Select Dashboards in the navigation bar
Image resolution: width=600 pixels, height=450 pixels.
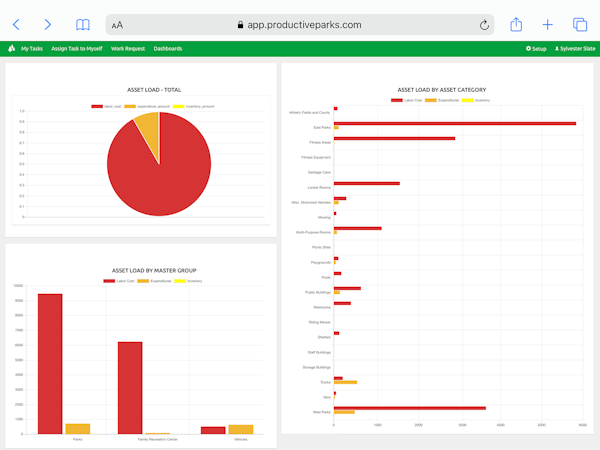[168, 48]
